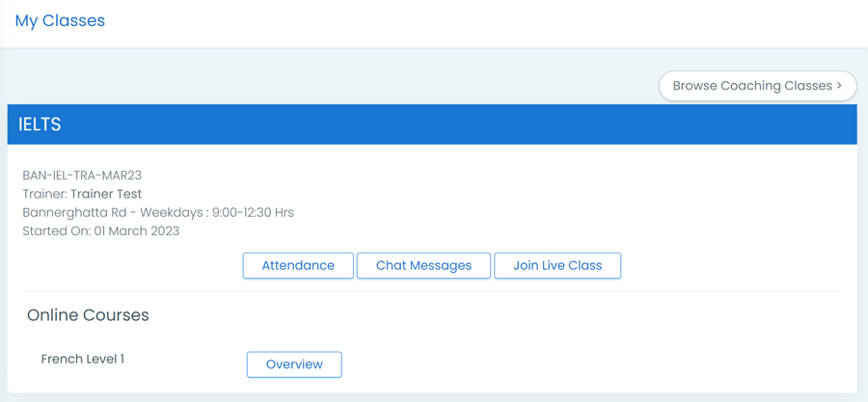Viewport: 868px width, 402px height.
Task: Open the Attendance page for IELTS
Action: (x=298, y=265)
